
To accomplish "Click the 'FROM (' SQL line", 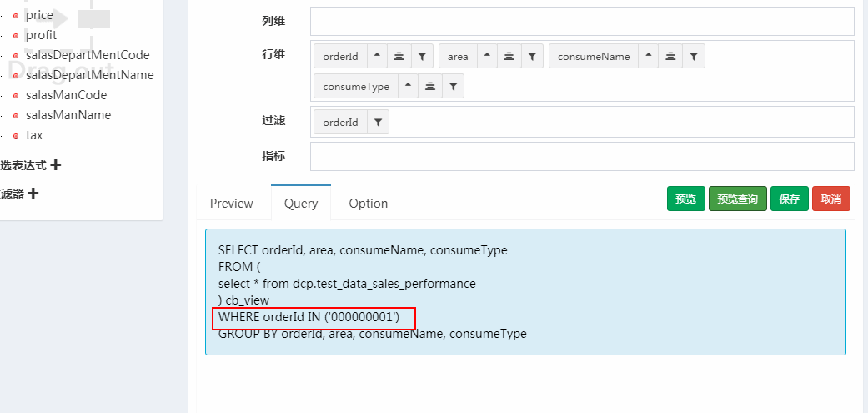I will (x=239, y=267).
